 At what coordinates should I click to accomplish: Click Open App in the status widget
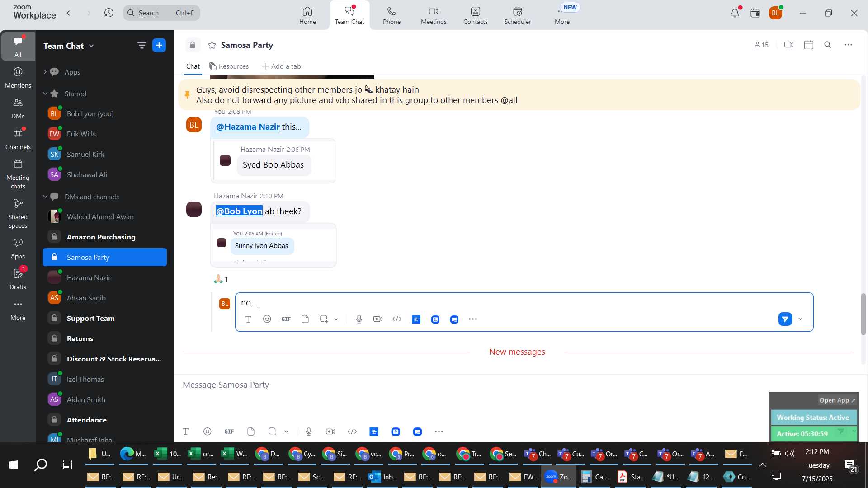pos(837,400)
